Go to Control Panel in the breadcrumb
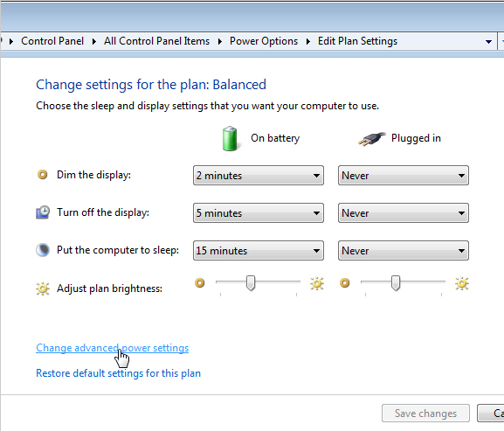This screenshot has width=504, height=431. [52, 41]
